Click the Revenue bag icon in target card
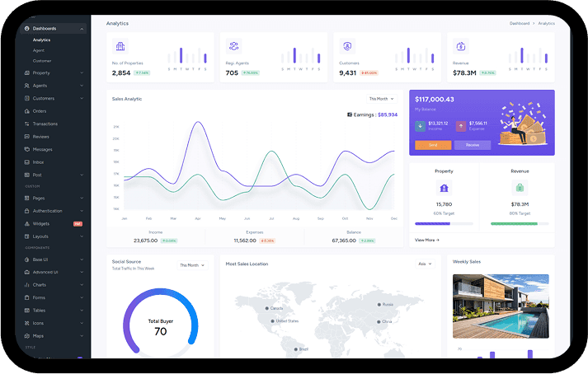Image resolution: width=588 pixels, height=374 pixels. point(520,188)
